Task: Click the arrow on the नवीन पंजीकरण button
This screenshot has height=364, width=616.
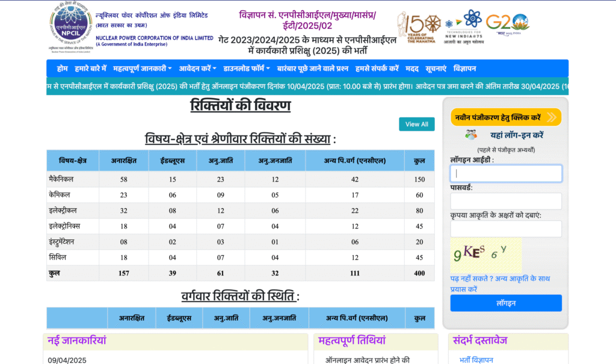Action: (x=552, y=117)
